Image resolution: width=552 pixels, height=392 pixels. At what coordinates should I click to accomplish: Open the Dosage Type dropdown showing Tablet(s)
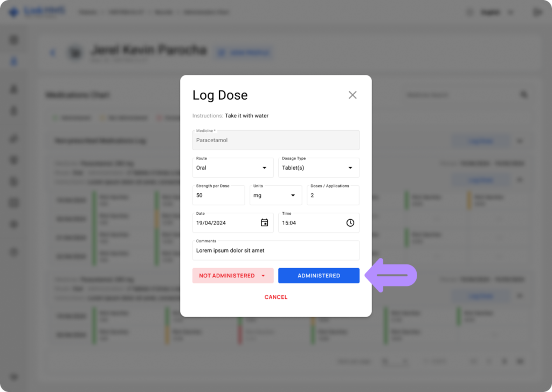319,167
